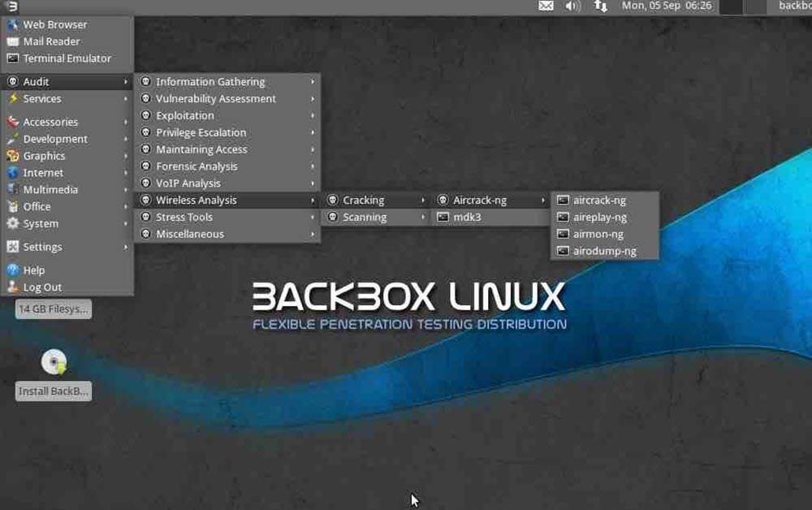Launch Web Browser from the menu
Image resolution: width=812 pixels, height=510 pixels.
(x=67, y=24)
